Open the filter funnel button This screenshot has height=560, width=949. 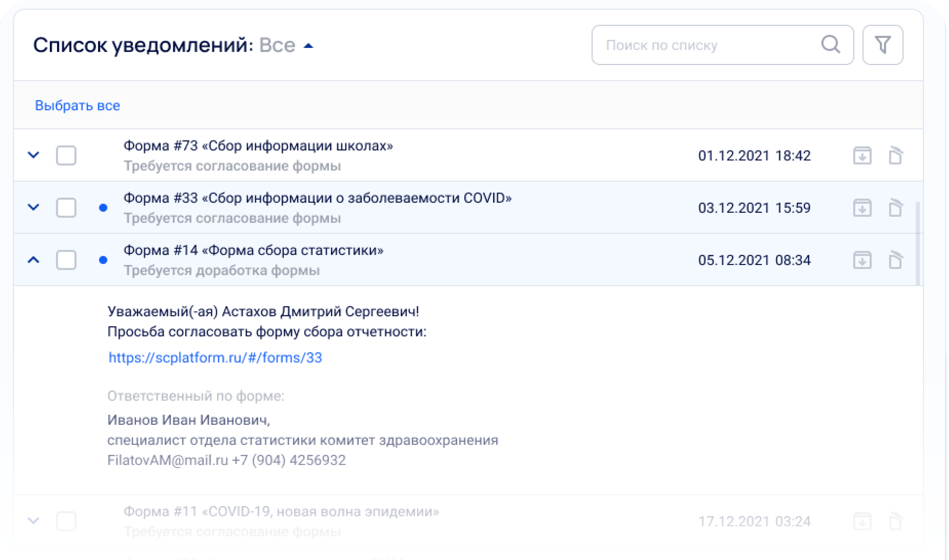tap(883, 45)
